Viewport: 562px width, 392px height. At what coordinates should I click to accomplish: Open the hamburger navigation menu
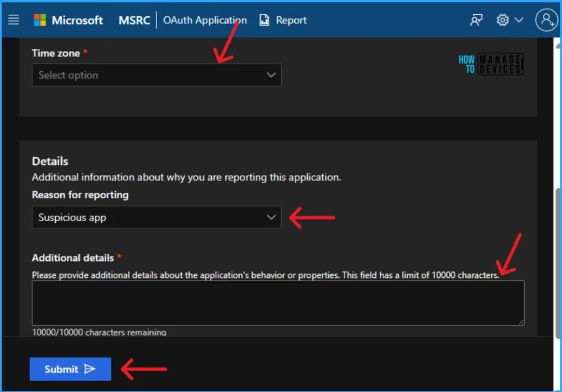(x=14, y=20)
